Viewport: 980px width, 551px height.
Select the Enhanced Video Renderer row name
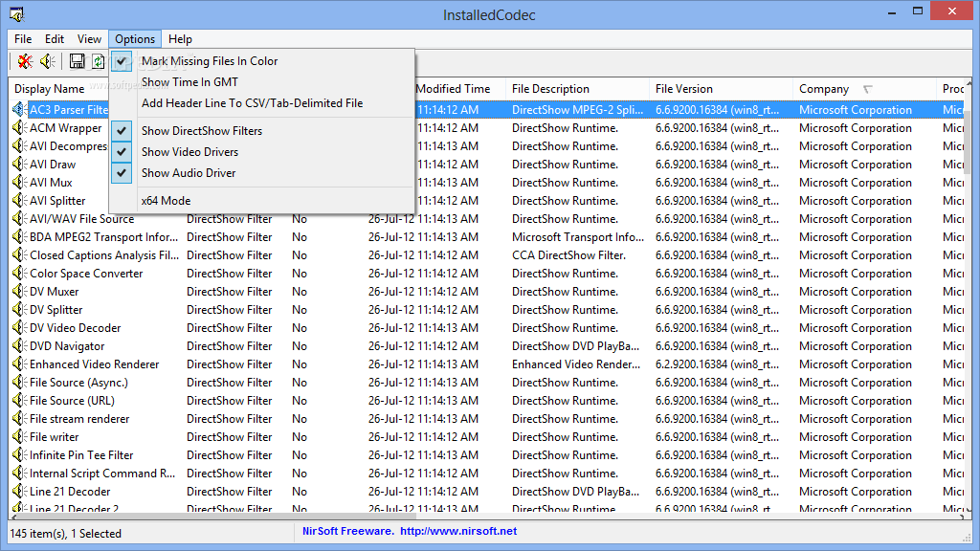(x=95, y=364)
